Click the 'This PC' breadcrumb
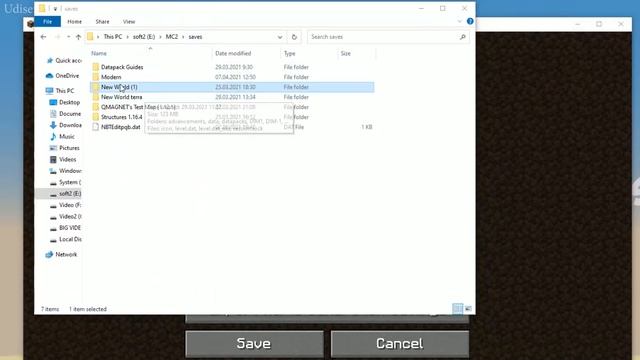The width and height of the screenshot is (640, 360). point(113,37)
